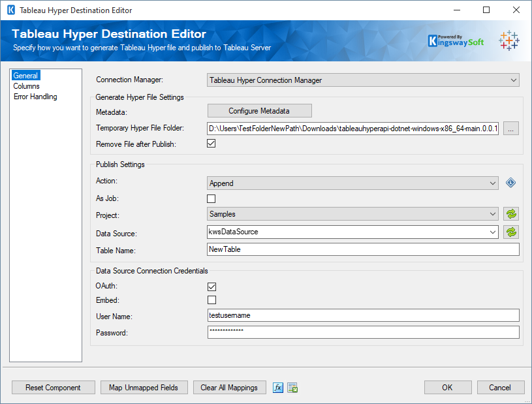Image resolution: width=532 pixels, height=404 pixels.
Task: Click the Cancel button
Action: (x=501, y=388)
